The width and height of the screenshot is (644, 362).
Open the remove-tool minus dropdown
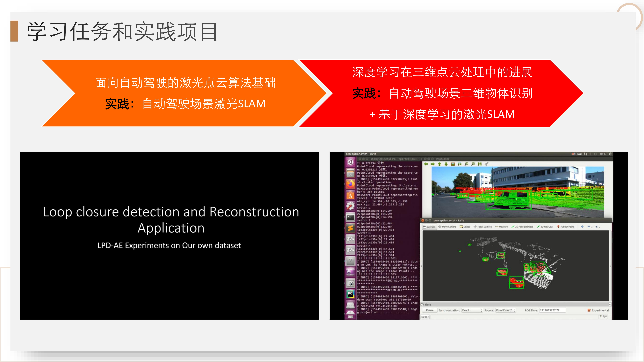[590, 227]
